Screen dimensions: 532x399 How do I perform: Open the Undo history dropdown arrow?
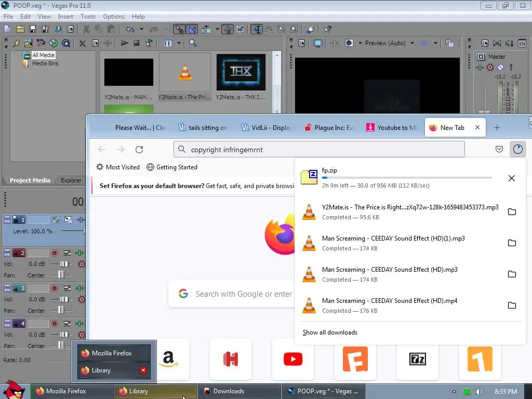tap(141, 29)
